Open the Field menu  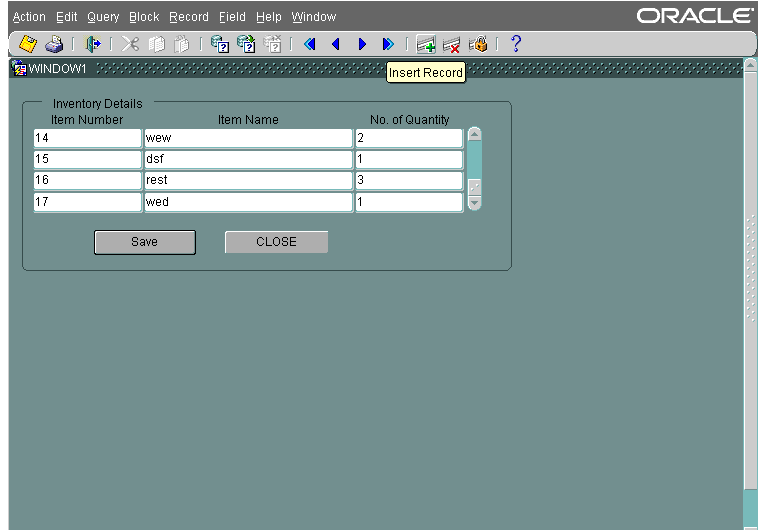pos(232,17)
